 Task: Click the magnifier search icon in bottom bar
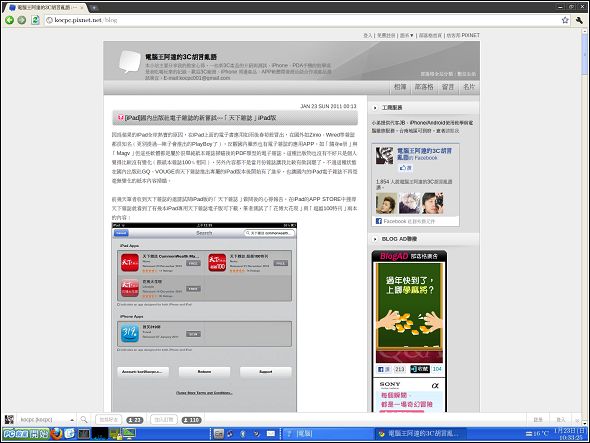[84, 420]
